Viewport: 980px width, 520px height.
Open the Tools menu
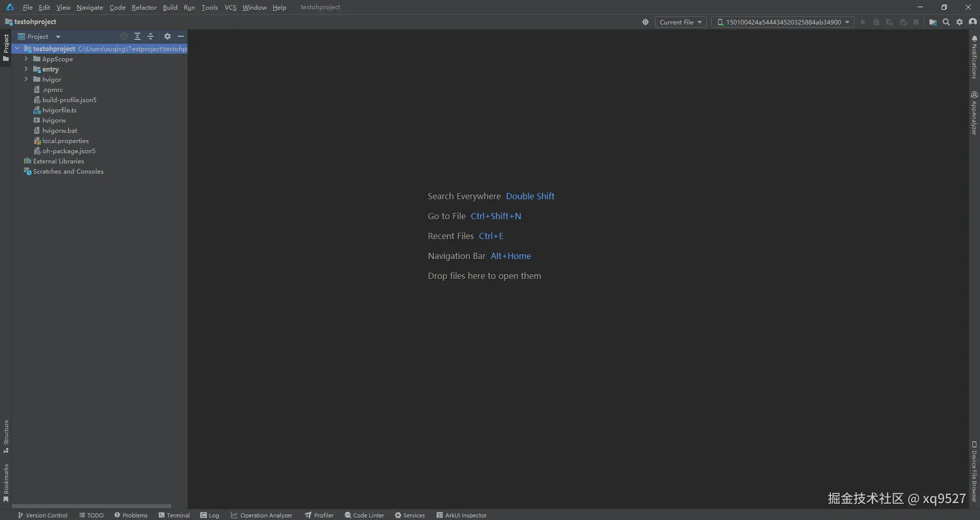pos(209,7)
